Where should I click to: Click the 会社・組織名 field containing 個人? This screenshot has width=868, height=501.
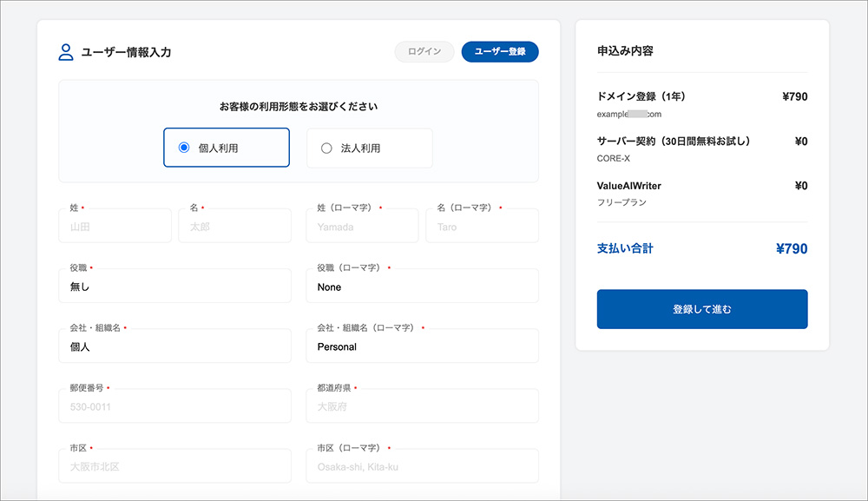click(x=174, y=346)
